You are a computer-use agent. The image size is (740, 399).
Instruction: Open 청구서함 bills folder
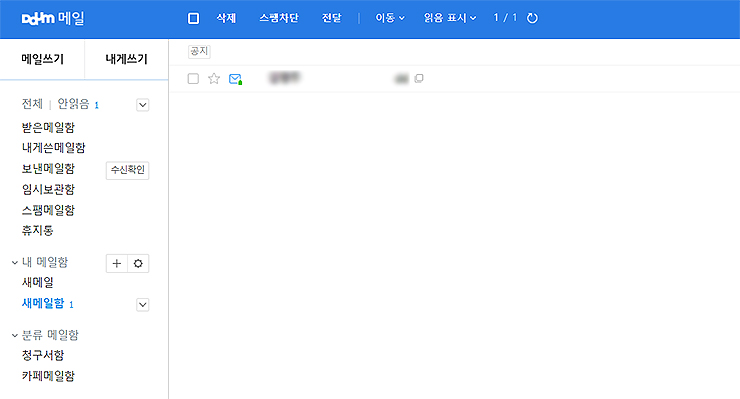point(43,355)
